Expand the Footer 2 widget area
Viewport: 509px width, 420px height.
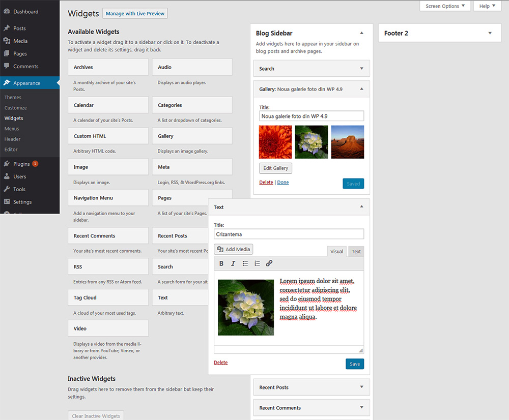490,34
